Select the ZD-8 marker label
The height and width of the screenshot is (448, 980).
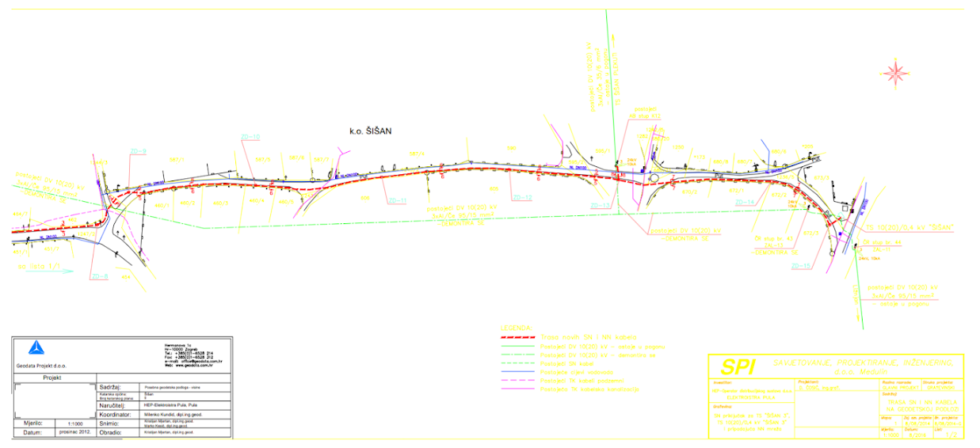tap(99, 276)
